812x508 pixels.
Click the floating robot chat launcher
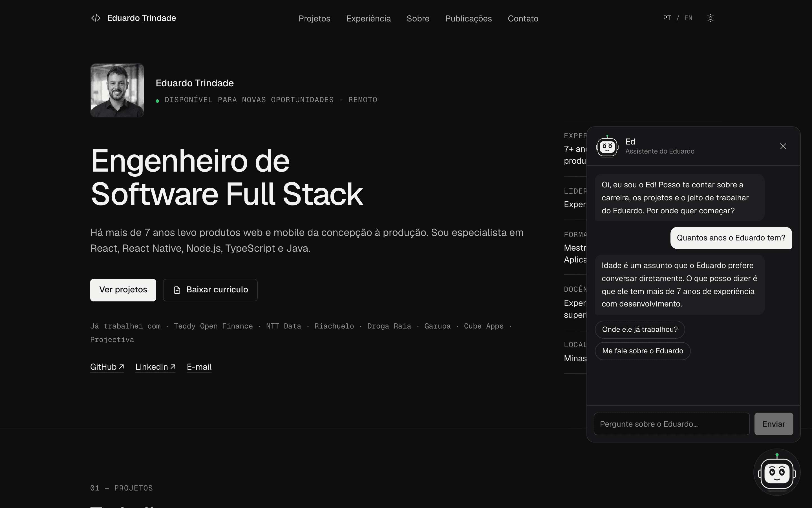pyautogui.click(x=777, y=472)
